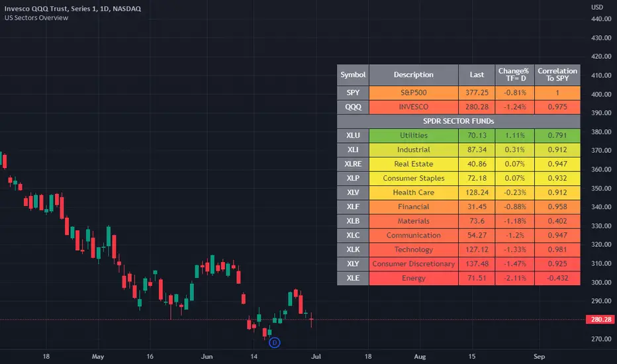617x364 pixels.
Task: Select the XLY symbol cell
Action: click(x=353, y=263)
